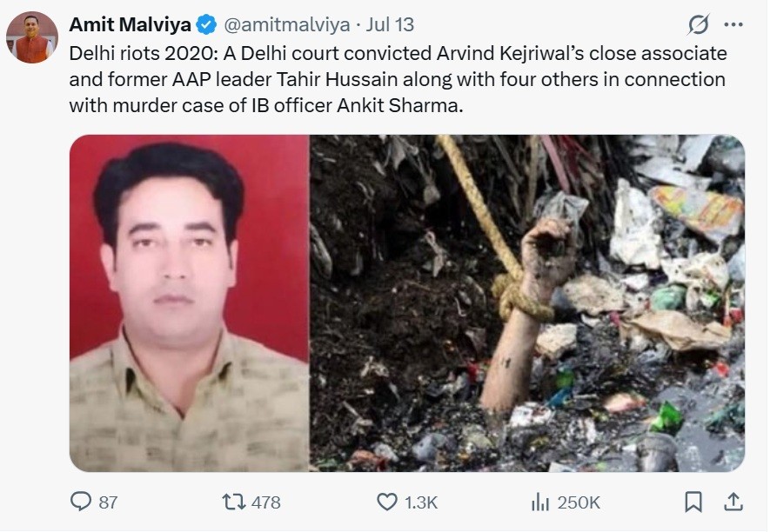Click the 478 reposts count
This screenshot has width=770, height=532.
pyautogui.click(x=265, y=502)
